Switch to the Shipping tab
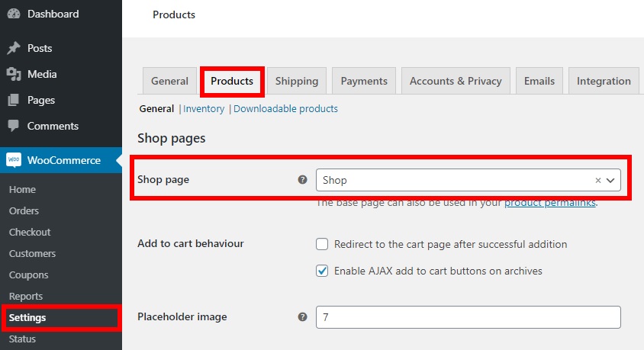The height and width of the screenshot is (350, 644). click(x=296, y=81)
